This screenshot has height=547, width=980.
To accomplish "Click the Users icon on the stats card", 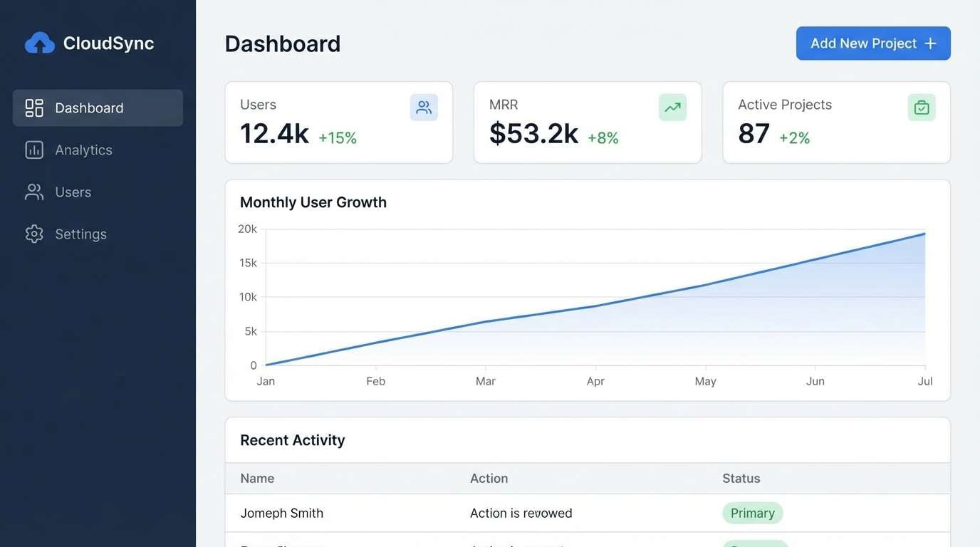I will click(x=424, y=105).
